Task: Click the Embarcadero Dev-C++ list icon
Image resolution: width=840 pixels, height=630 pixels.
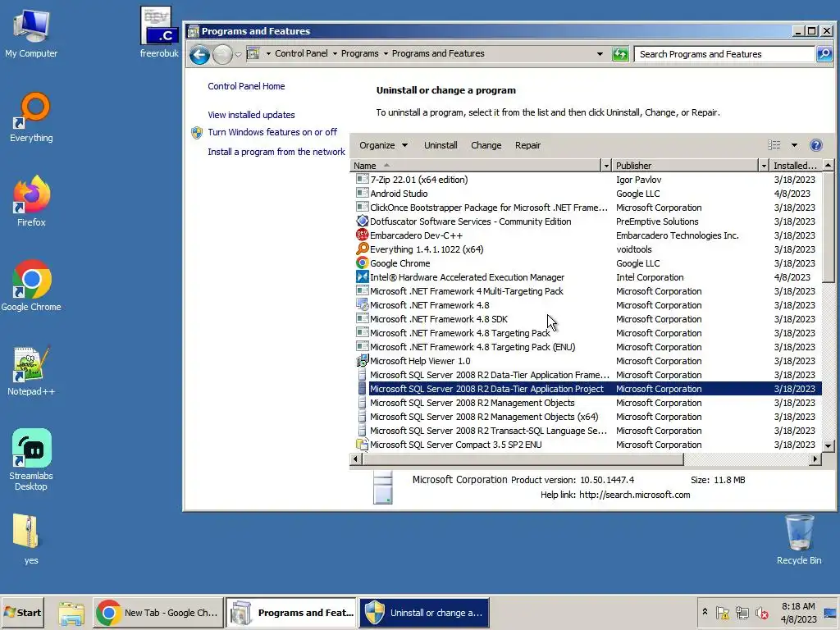Action: click(362, 235)
